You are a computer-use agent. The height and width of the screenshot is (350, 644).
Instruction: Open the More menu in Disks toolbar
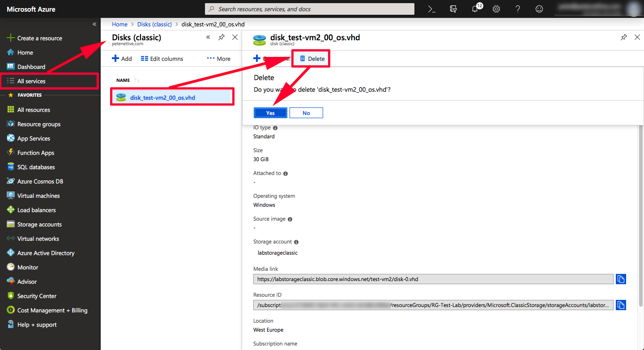(x=219, y=59)
